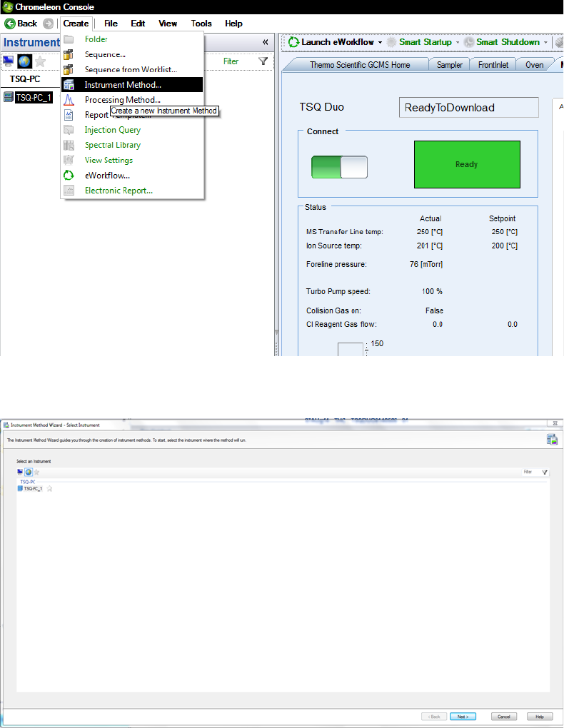Open the Help menu
564x728 pixels.
tap(233, 24)
